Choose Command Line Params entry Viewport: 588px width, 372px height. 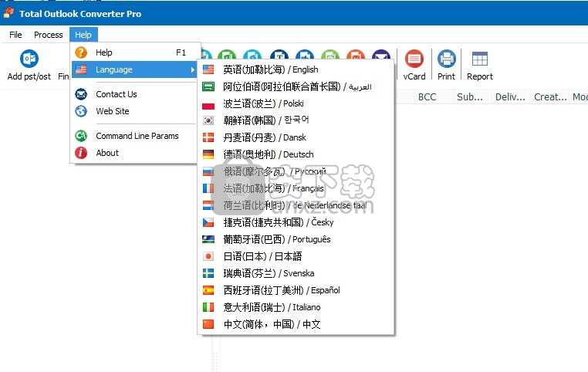133,136
